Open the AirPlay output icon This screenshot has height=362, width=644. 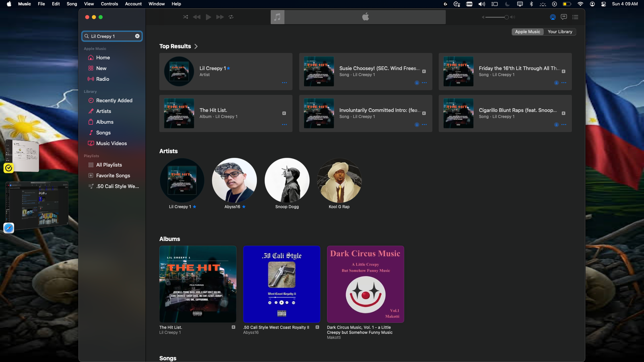553,17
